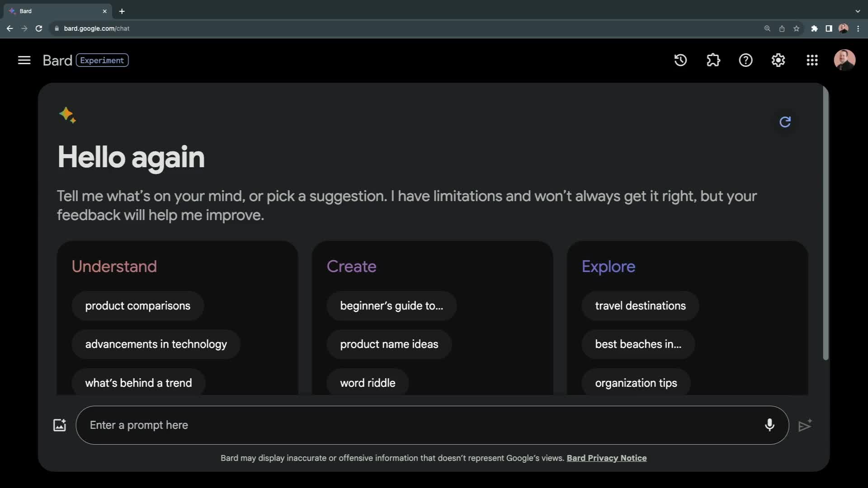Open a new browser tab
Image resolution: width=868 pixels, height=488 pixels.
click(x=122, y=11)
